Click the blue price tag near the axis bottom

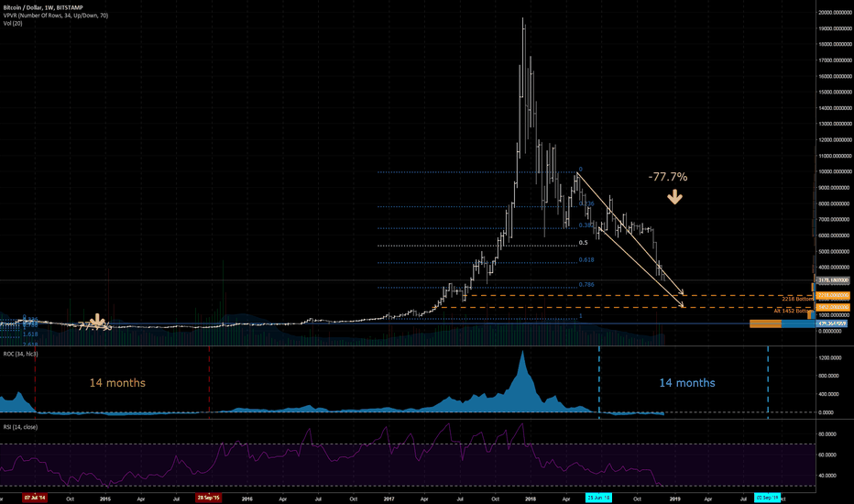click(832, 323)
